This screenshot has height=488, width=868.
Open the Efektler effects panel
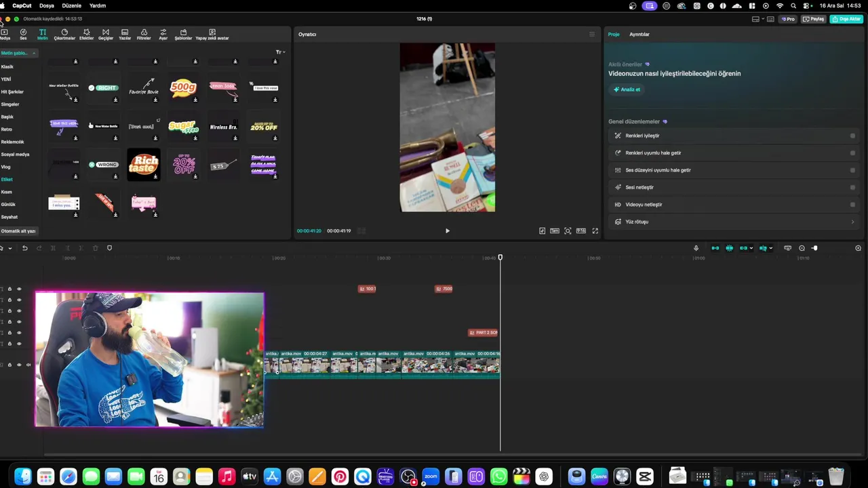pyautogui.click(x=86, y=34)
